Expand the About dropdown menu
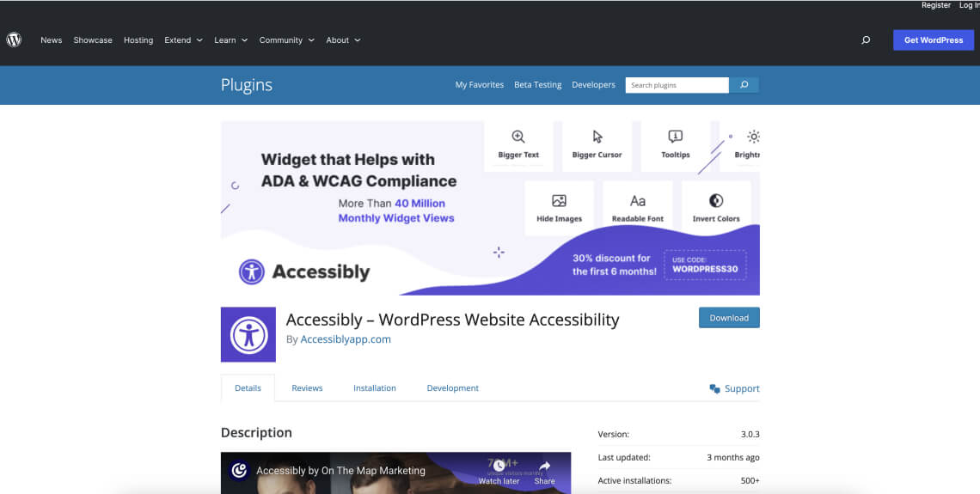 (x=343, y=40)
